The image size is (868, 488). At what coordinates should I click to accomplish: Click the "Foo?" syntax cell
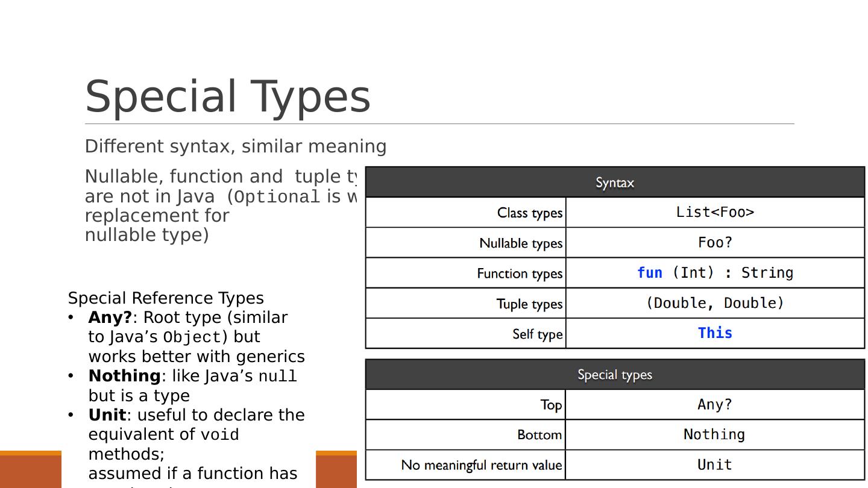pos(715,242)
